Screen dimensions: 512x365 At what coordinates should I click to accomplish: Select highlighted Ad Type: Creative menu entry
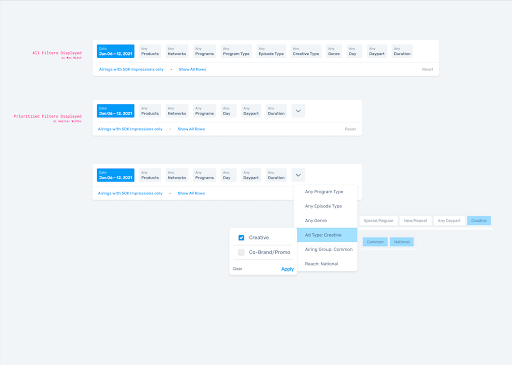coord(327,235)
